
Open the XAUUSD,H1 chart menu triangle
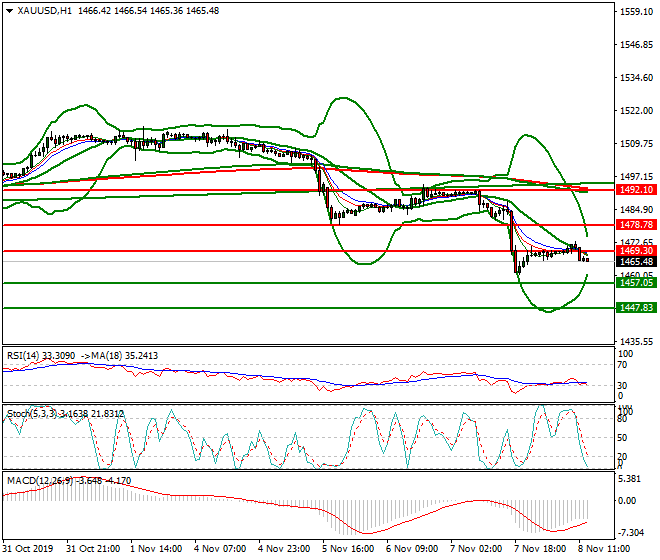(9, 11)
